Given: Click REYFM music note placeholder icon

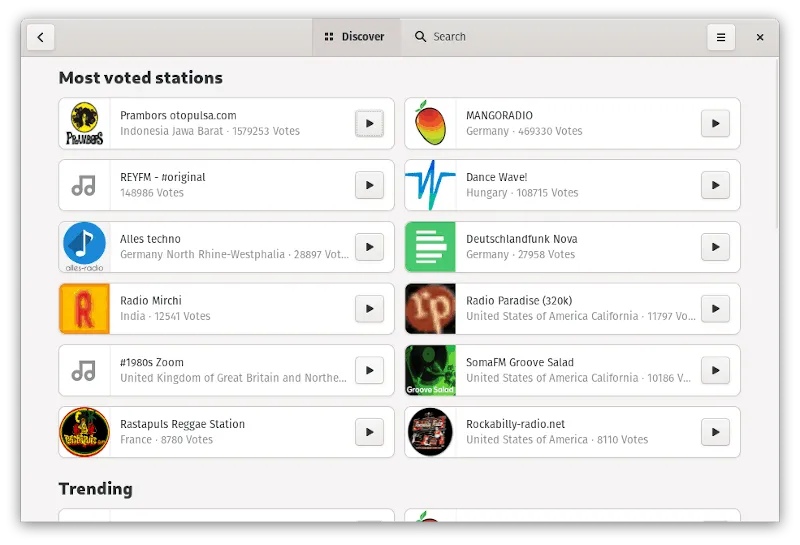Looking at the screenshot, I should [84, 185].
